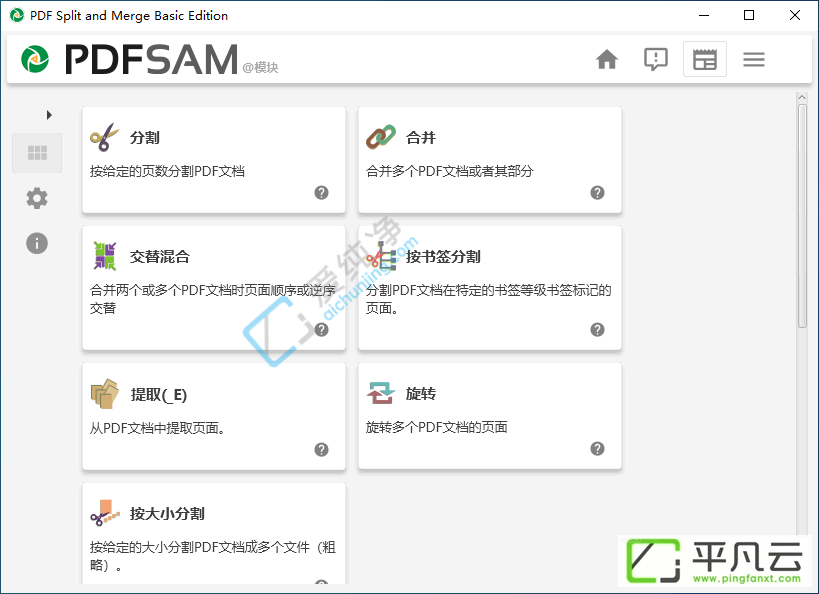Click the 按大小分割 scissors icon
Viewport: 819px width, 594px height.
(x=104, y=513)
